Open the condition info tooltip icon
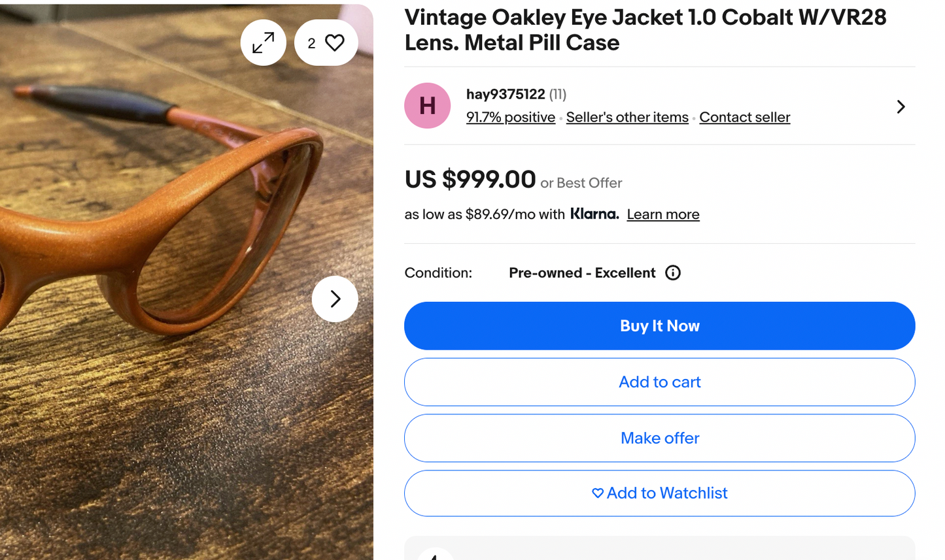Screen dimensions: 945x560 [x=672, y=272]
